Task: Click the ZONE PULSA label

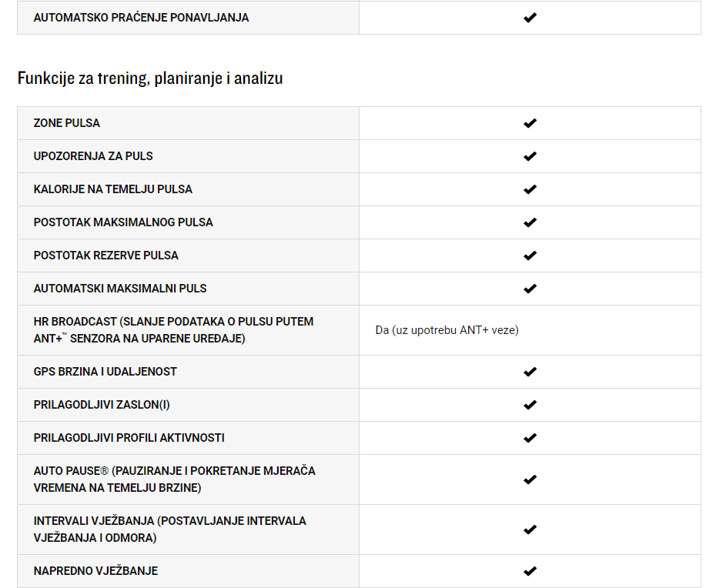Action: [67, 123]
